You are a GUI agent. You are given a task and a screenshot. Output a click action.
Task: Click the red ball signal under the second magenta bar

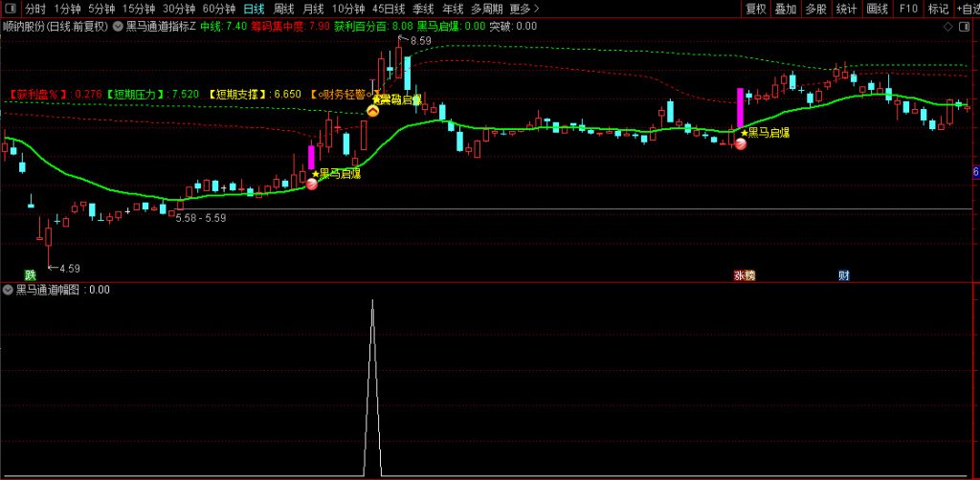[740, 143]
